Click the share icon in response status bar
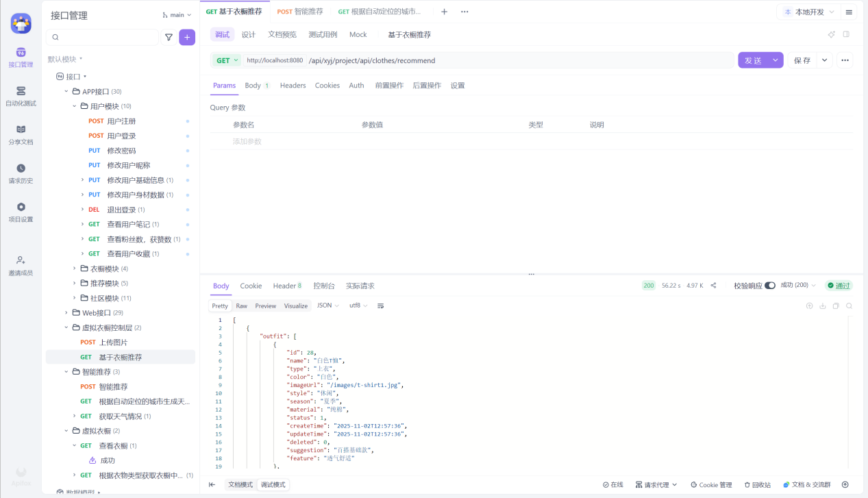868x498 pixels. pos(713,286)
